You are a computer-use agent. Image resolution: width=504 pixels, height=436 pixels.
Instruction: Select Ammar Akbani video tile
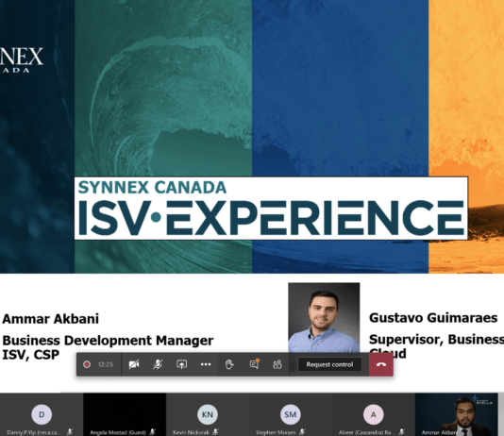coord(457,414)
